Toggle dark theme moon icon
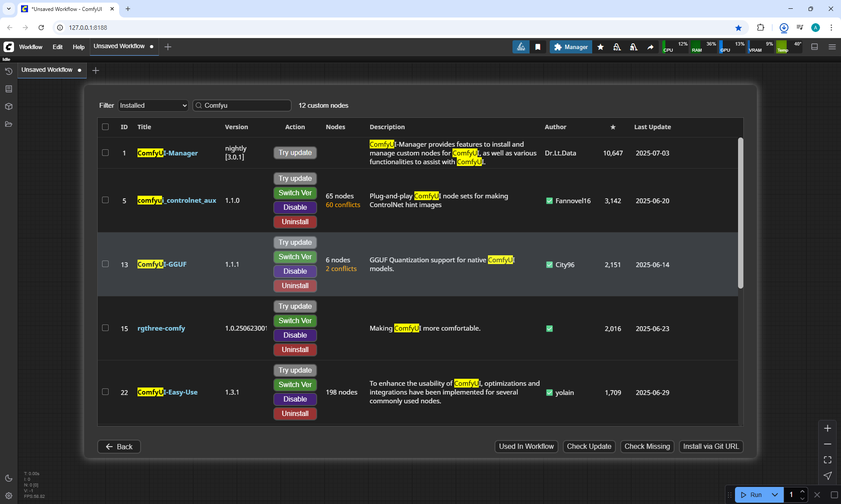 tap(8, 478)
